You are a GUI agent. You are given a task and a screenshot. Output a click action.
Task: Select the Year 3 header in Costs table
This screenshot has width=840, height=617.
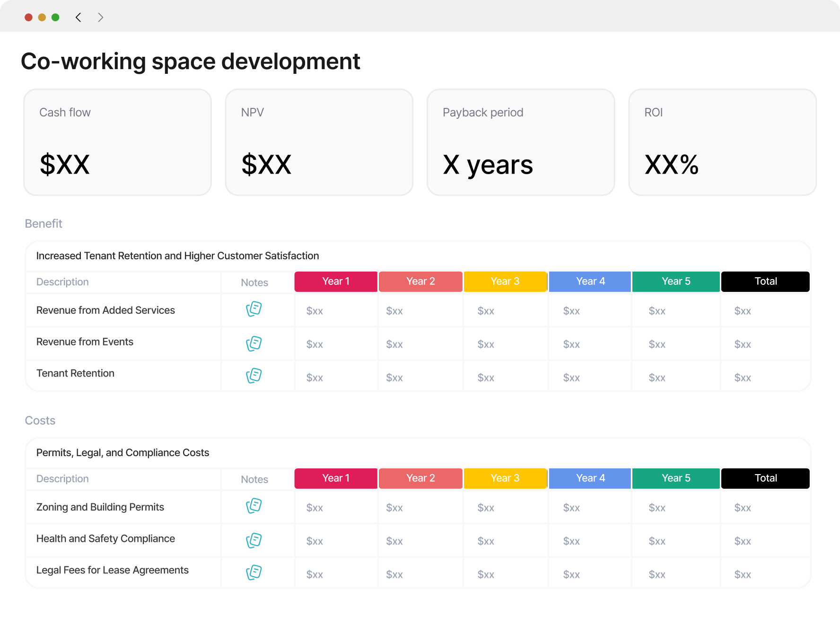(x=505, y=478)
